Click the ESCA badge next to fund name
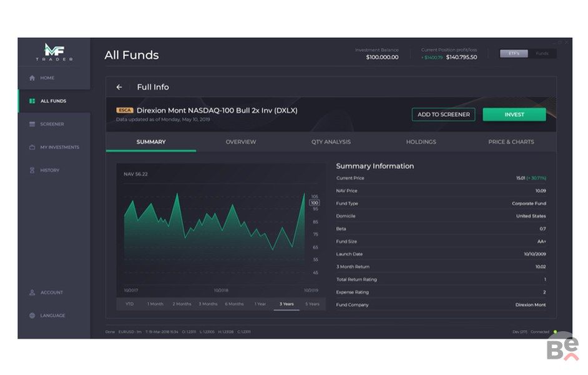This screenshot has width=588, height=375. (x=125, y=111)
